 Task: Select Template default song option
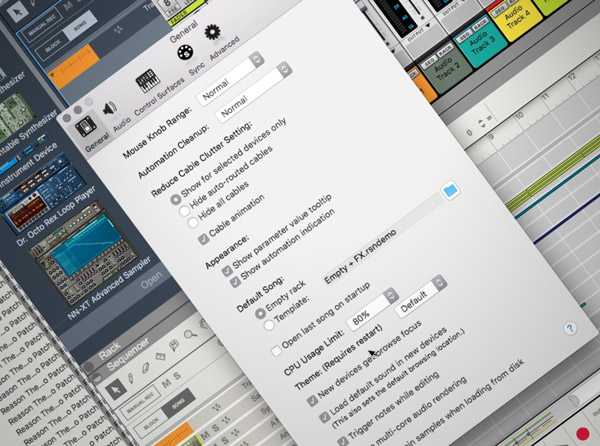pyautogui.click(x=269, y=325)
